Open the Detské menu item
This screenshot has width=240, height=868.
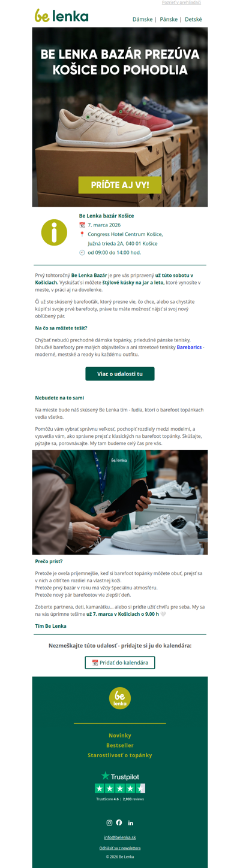[x=193, y=19]
